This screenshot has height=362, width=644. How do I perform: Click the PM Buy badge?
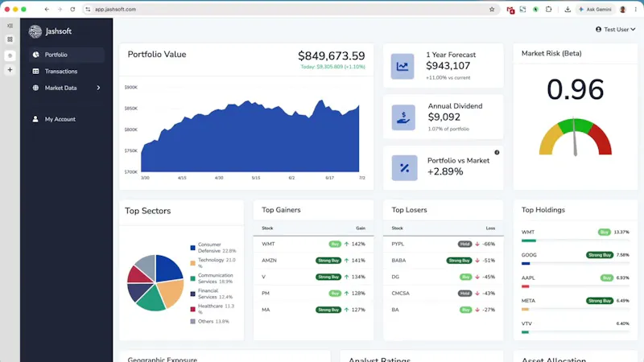tap(335, 294)
